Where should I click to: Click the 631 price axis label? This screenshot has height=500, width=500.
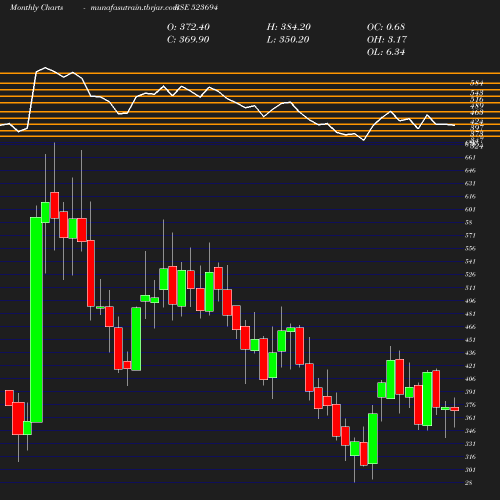point(470,183)
